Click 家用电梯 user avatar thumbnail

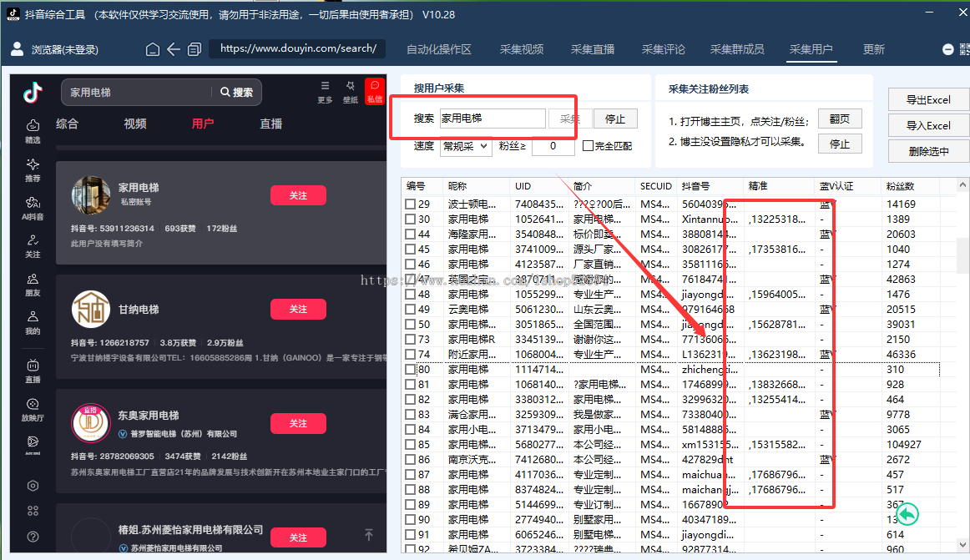point(91,195)
